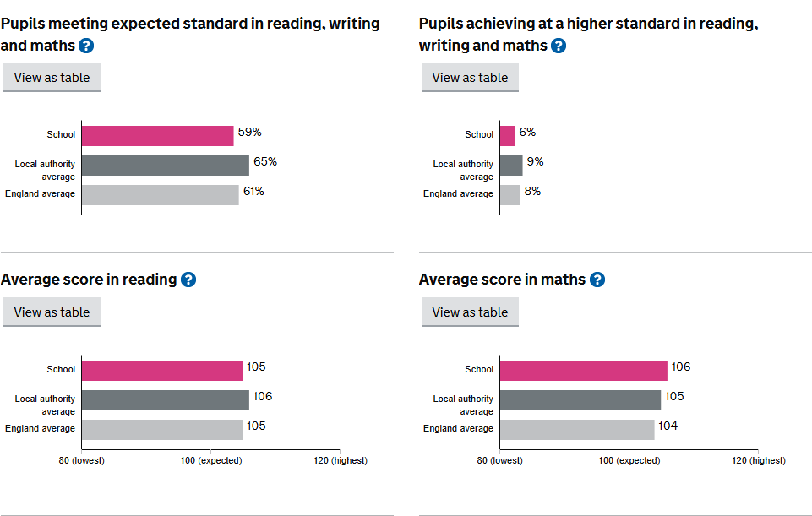Image resolution: width=812 pixels, height=516 pixels.
Task: Click Local authority average bar showing 9%
Action: [511, 166]
